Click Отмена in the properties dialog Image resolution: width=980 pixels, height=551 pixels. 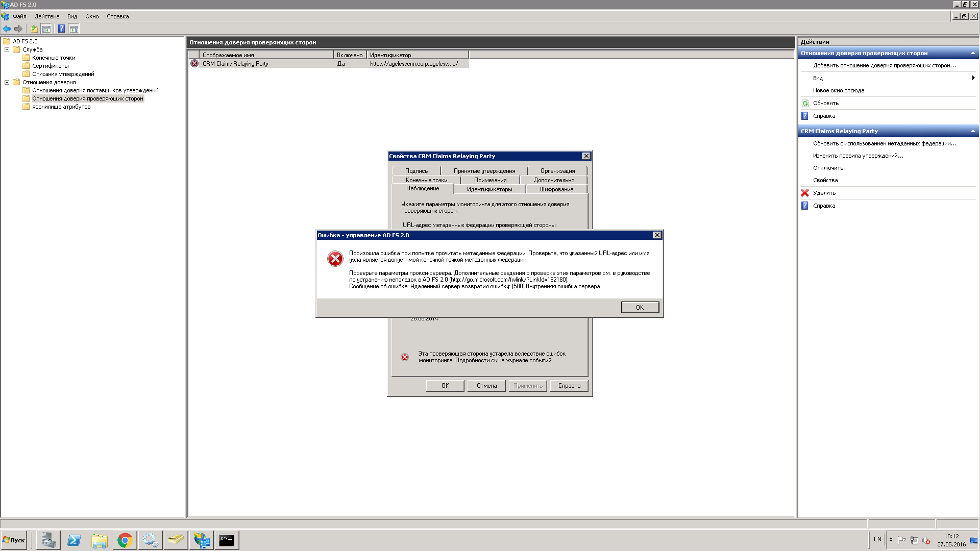(486, 386)
